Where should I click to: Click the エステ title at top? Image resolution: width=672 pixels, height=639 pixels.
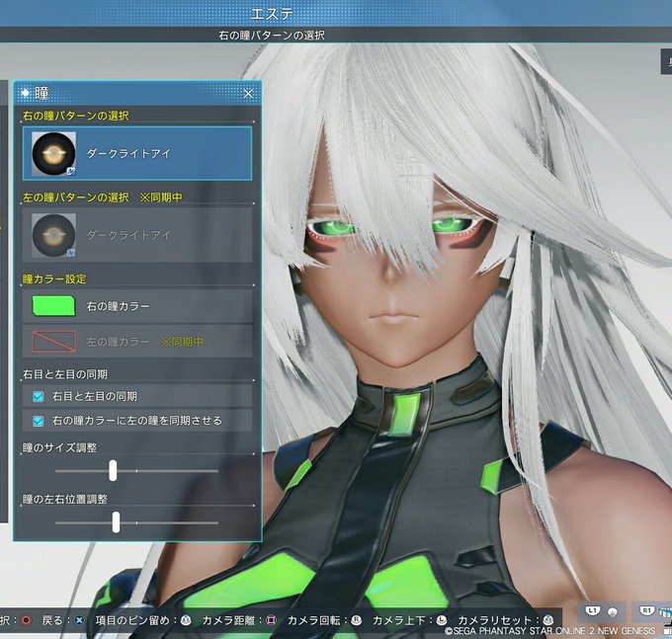272,14
